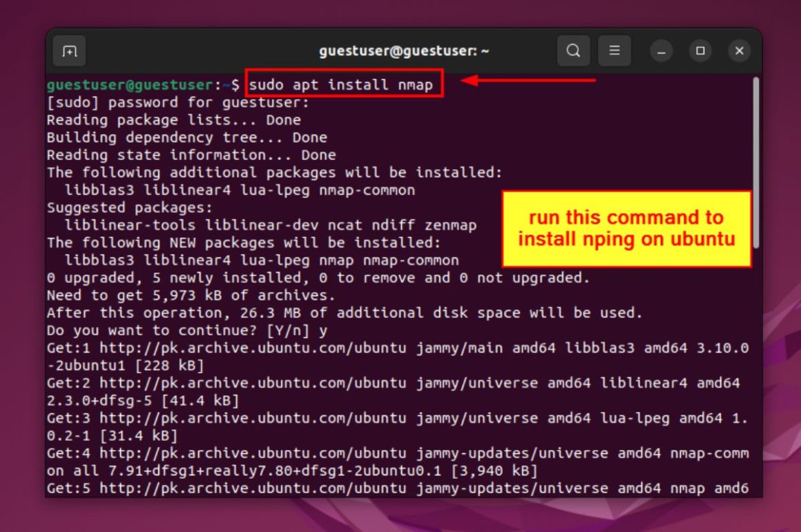
Task: Open the terminal search tool
Action: (x=573, y=50)
